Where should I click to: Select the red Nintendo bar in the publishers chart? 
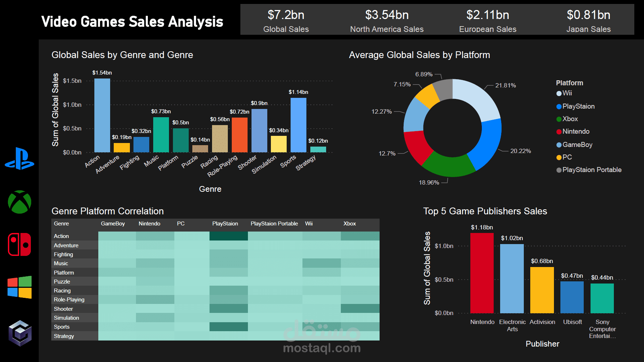pos(482,273)
